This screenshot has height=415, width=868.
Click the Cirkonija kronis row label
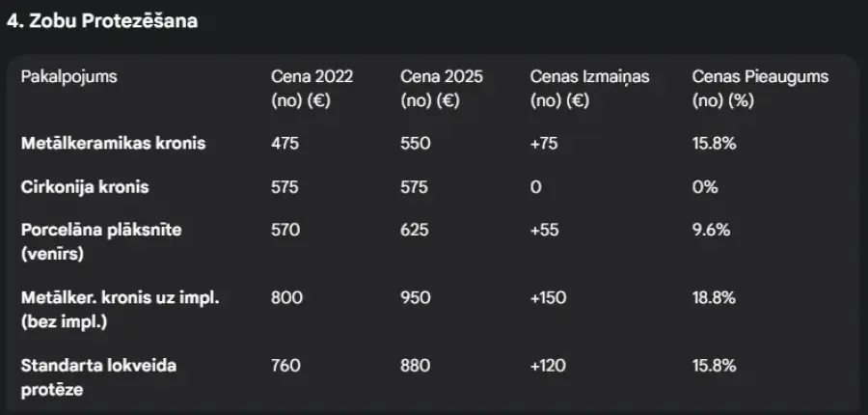[x=85, y=187]
